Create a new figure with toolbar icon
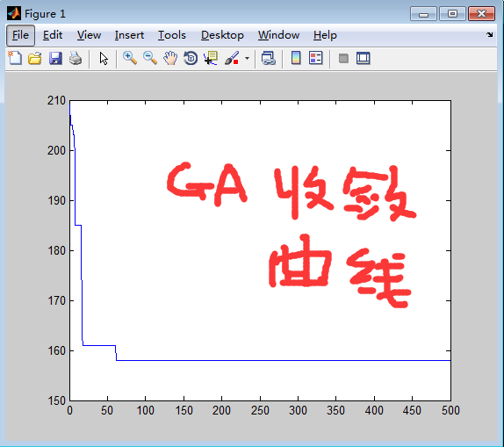This screenshot has height=447, width=504. [x=15, y=58]
